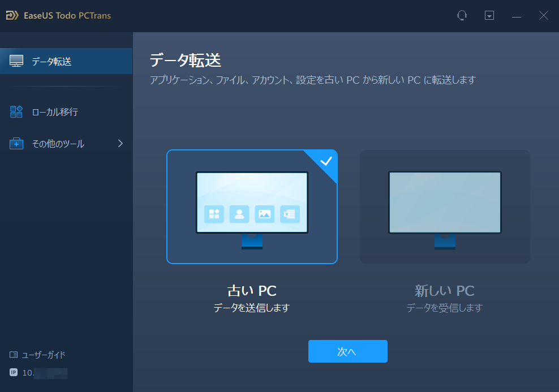This screenshot has height=392, width=559.
Task: Toggle the checkmark on the 古い PC card
Action: tap(325, 162)
